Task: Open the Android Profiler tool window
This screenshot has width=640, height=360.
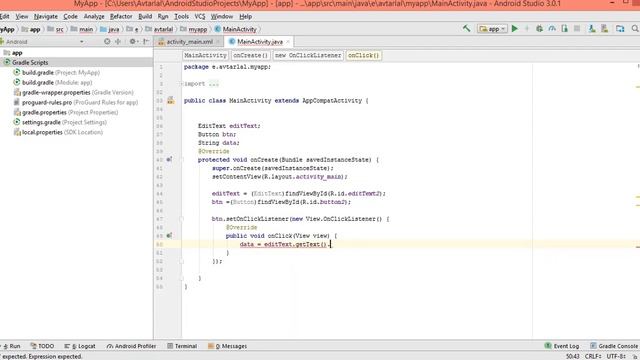Action: [x=131, y=346]
